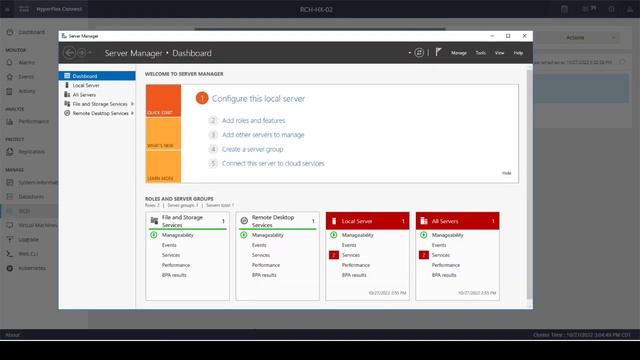Open Remote Desktop Services tile header

pyautogui.click(x=278, y=221)
